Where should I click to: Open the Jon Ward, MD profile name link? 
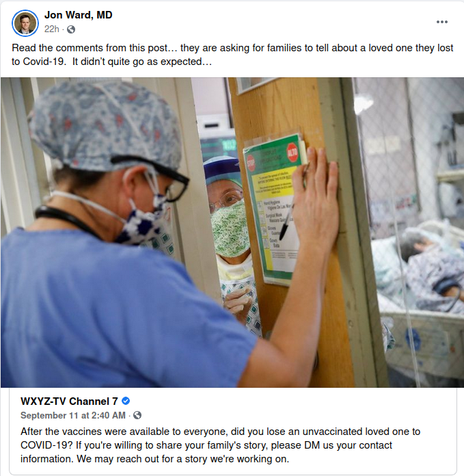click(78, 15)
